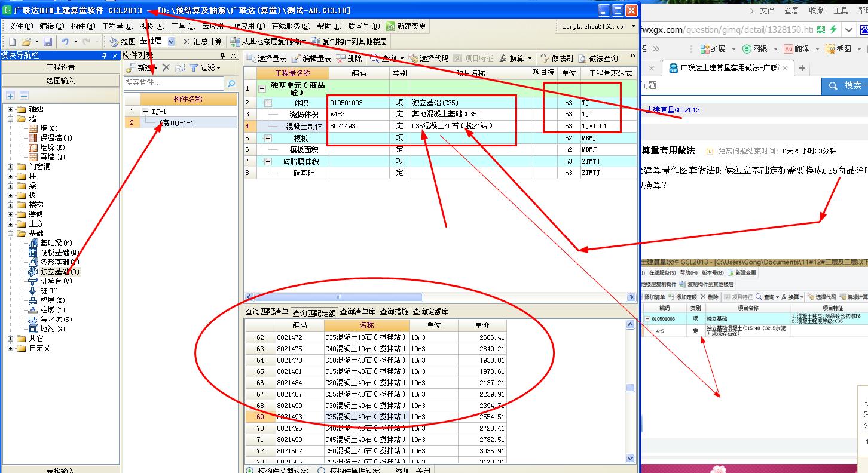
Task: Click the save disk icon
Action: tap(48, 42)
